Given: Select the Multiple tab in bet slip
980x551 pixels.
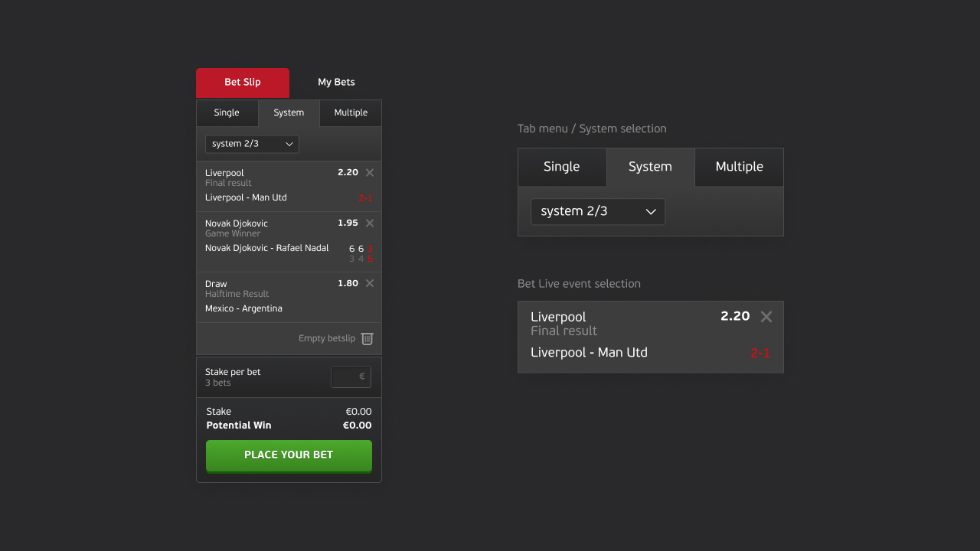Looking at the screenshot, I should click(x=351, y=112).
